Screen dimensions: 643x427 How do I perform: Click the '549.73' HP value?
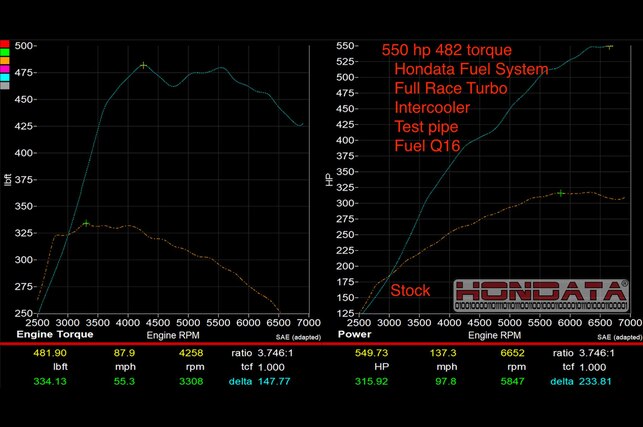(372, 353)
